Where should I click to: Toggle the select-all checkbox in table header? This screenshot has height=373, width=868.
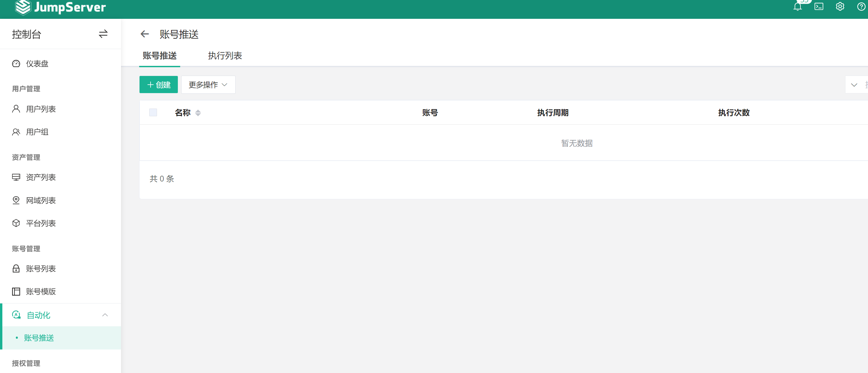(x=153, y=113)
